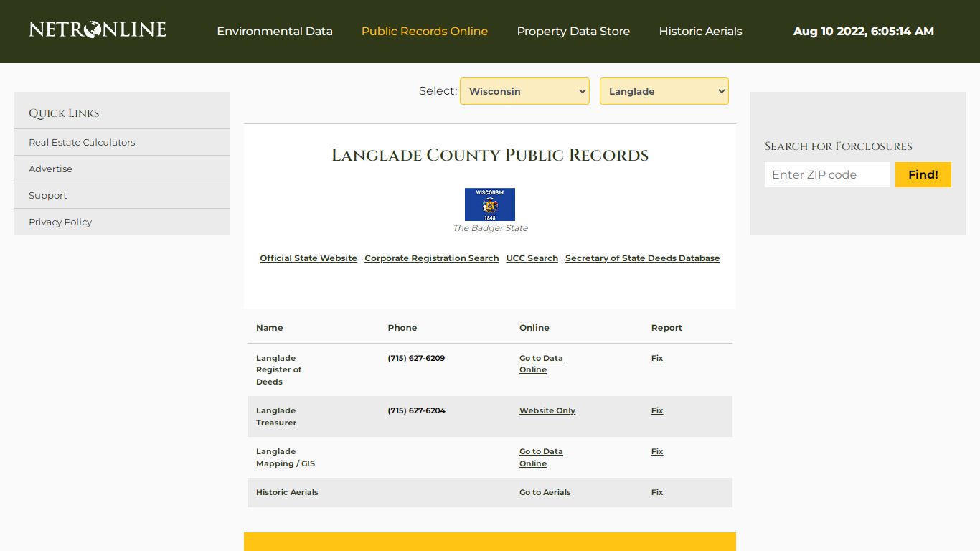Click the Report column header

[x=666, y=327]
